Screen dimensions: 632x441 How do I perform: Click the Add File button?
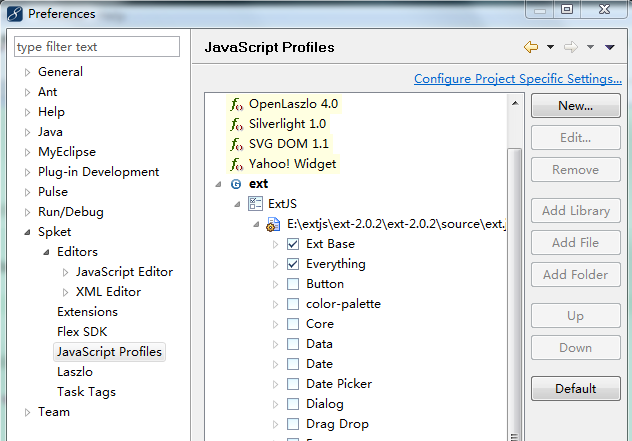pyautogui.click(x=576, y=243)
